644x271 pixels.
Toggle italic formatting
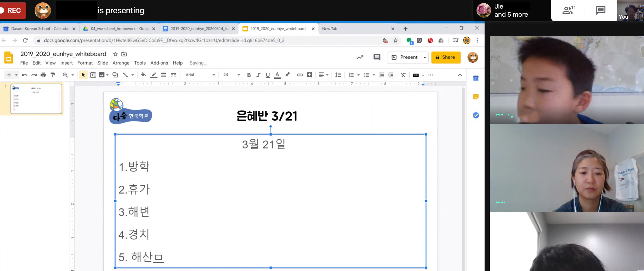coord(258,75)
